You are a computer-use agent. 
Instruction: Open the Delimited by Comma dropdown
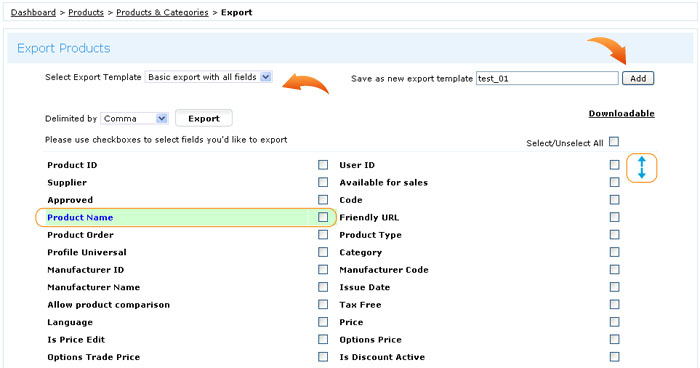click(x=134, y=118)
